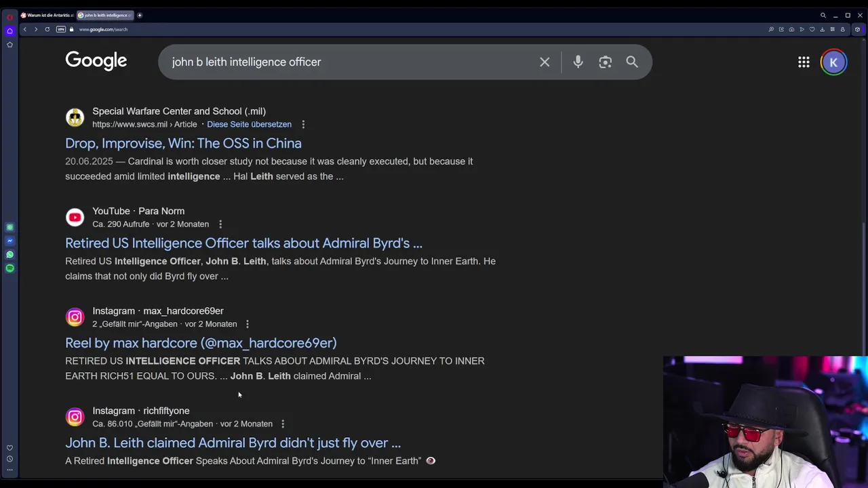Open more options for max_hardcore69er result
This screenshot has width=868, height=488.
coord(247,324)
